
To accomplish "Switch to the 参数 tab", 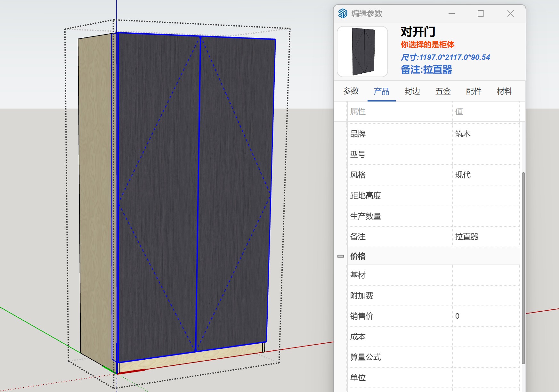I will 351,91.
